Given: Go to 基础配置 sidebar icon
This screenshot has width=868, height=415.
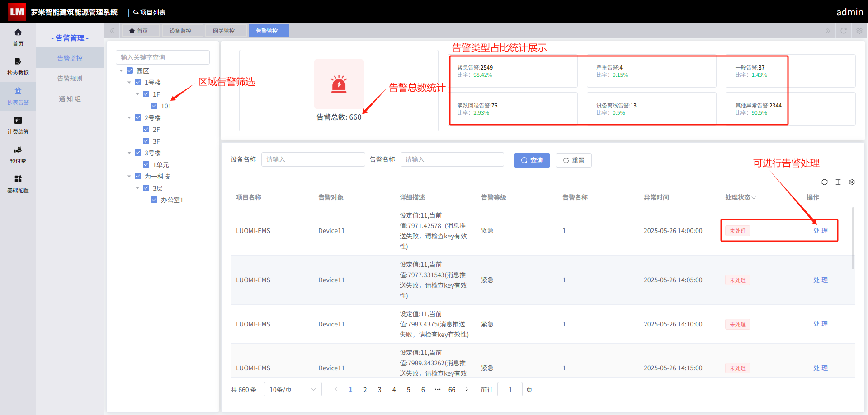Looking at the screenshot, I should click(18, 184).
